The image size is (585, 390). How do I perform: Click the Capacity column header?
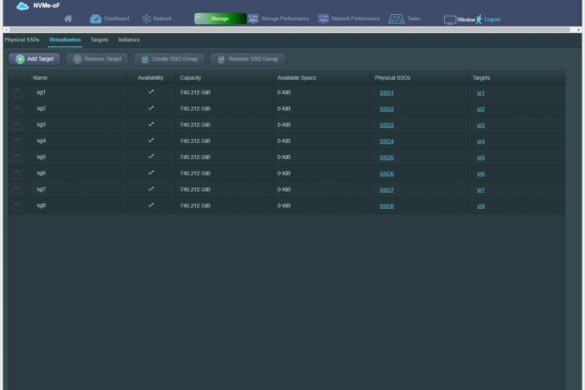(190, 78)
